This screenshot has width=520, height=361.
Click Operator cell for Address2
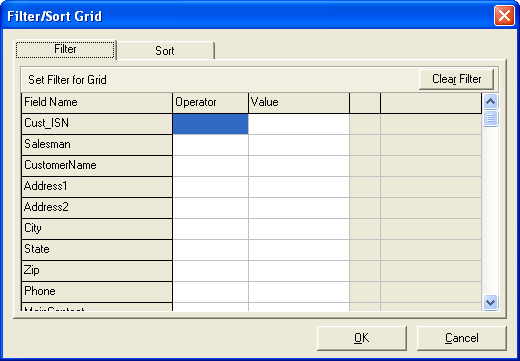pos(210,208)
